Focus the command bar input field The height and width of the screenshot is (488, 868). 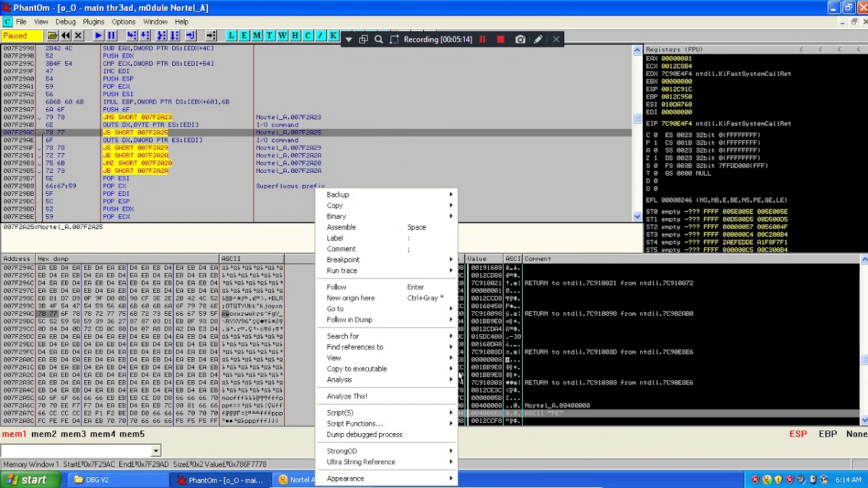tap(76, 451)
